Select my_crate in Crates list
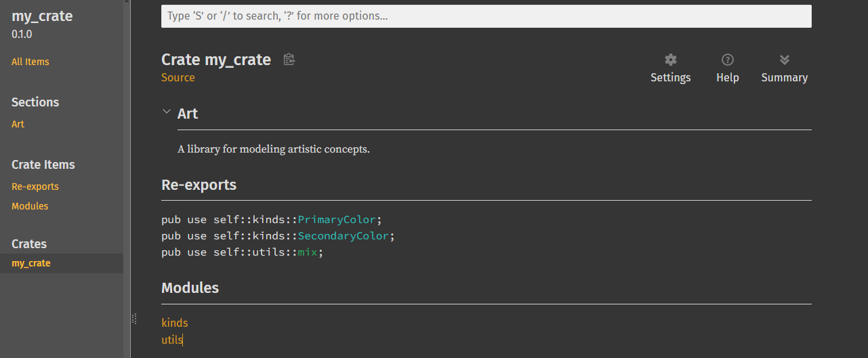The width and height of the screenshot is (868, 358). pyautogui.click(x=31, y=263)
